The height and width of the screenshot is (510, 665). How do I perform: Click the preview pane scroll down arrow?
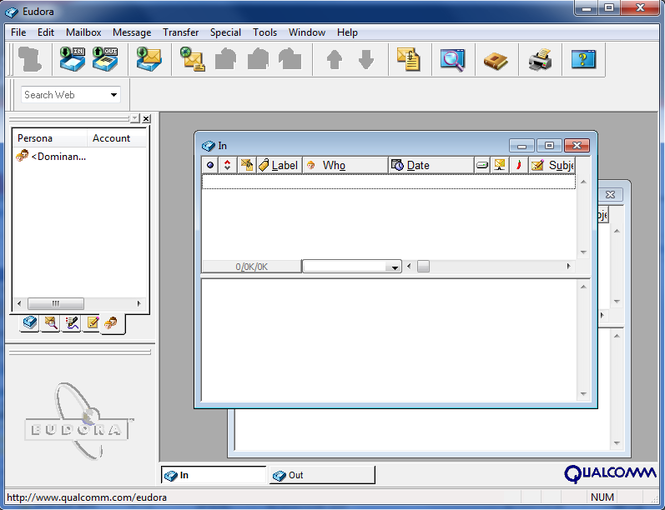pyautogui.click(x=583, y=394)
